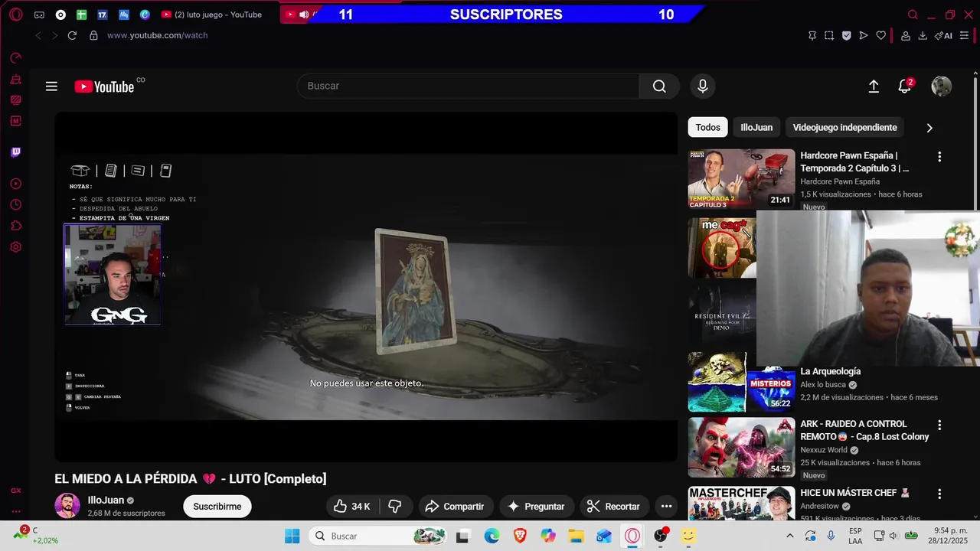Go to YouTube home via logo
The width and height of the screenshot is (980, 551).
tap(105, 86)
